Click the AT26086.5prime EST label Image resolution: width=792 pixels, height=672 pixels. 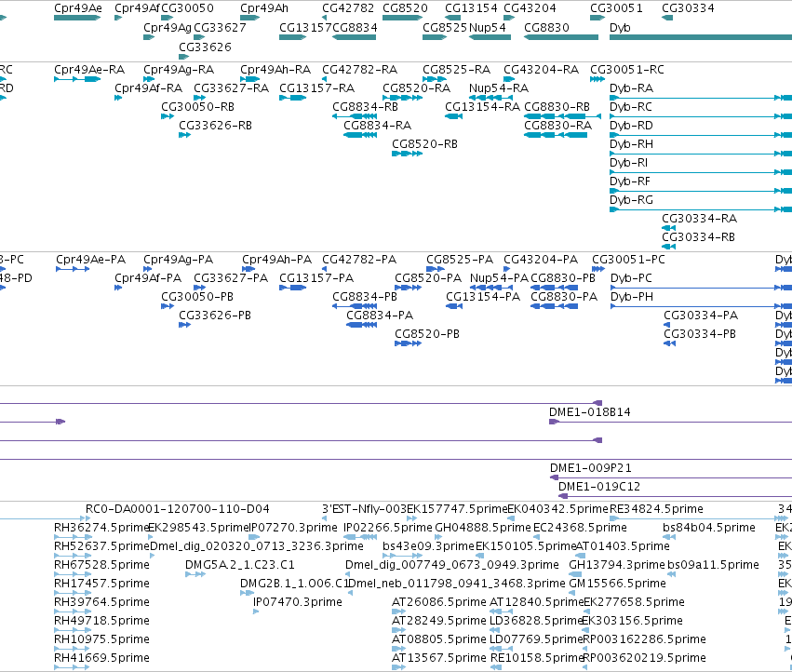click(439, 602)
